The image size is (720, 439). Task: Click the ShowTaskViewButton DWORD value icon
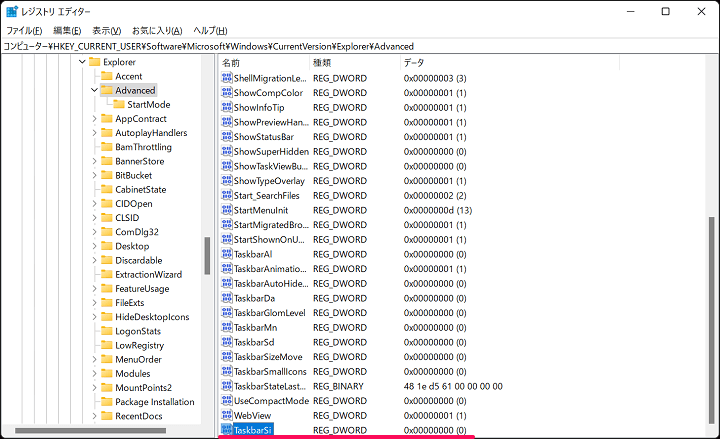tap(226, 166)
